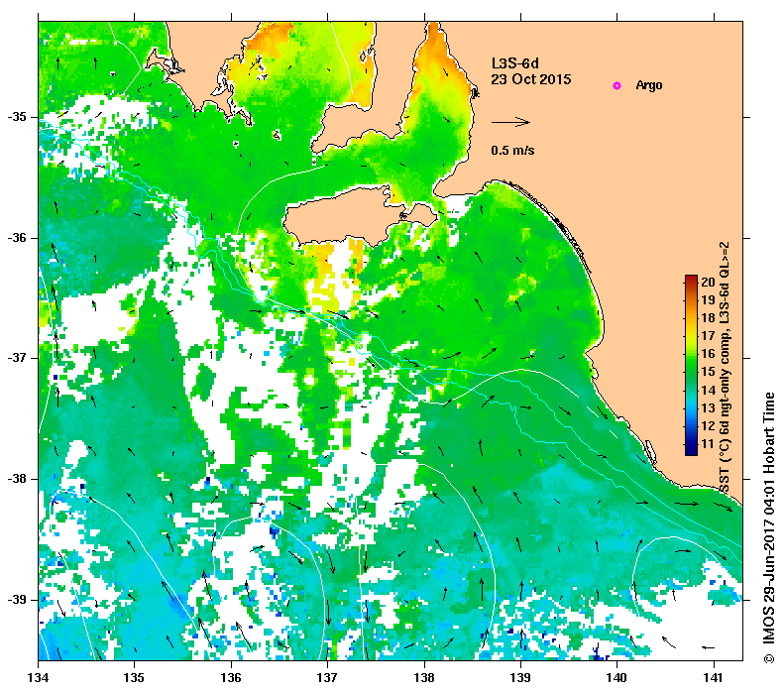Click the '136' longitude axis label
Image resolution: width=784 pixels, height=694 pixels.
pyautogui.click(x=231, y=678)
